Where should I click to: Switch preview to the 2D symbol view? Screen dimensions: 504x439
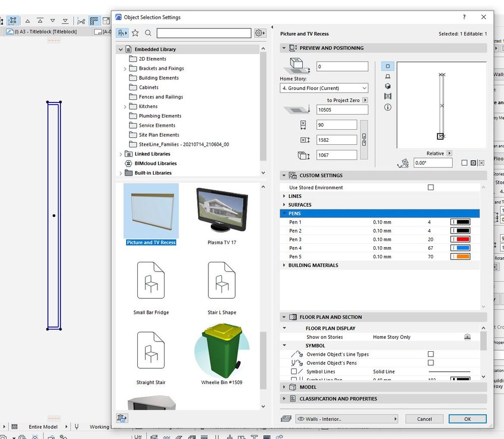387,67
